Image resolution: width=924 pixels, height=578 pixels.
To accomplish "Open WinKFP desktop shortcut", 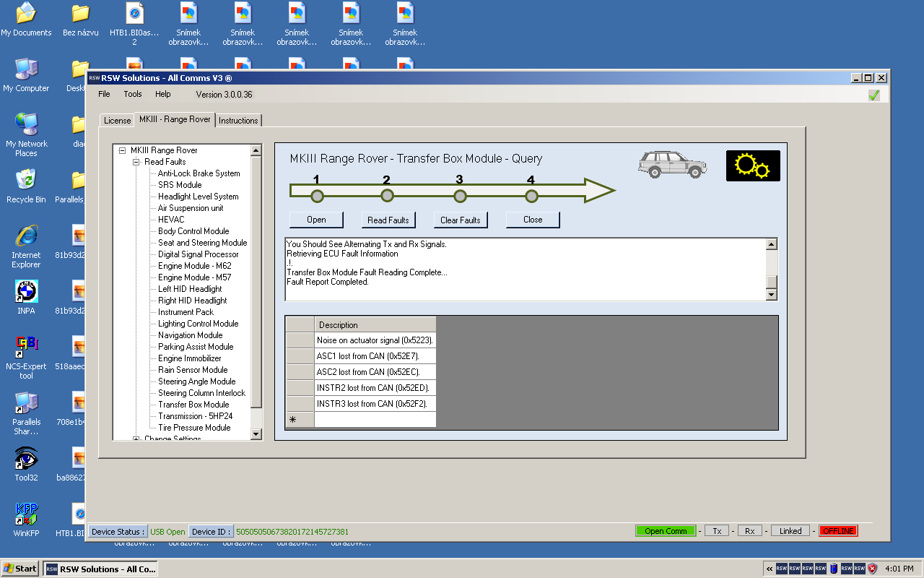I will pyautogui.click(x=27, y=514).
